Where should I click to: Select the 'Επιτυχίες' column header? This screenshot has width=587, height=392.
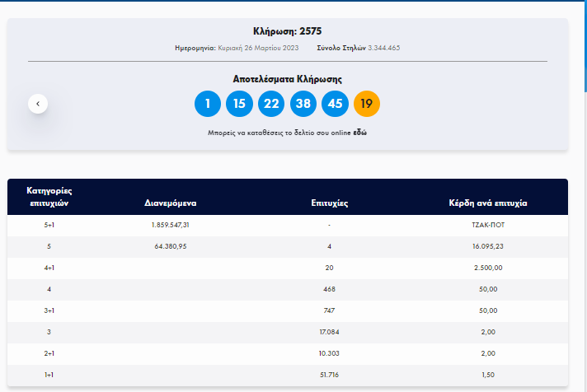coord(329,203)
